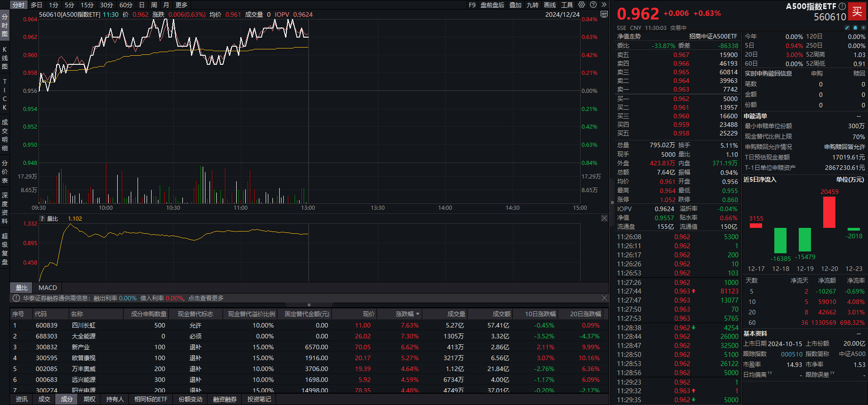Expand the toolbar double-arrow overflow
Screen dimensions: 868x405
604,5
